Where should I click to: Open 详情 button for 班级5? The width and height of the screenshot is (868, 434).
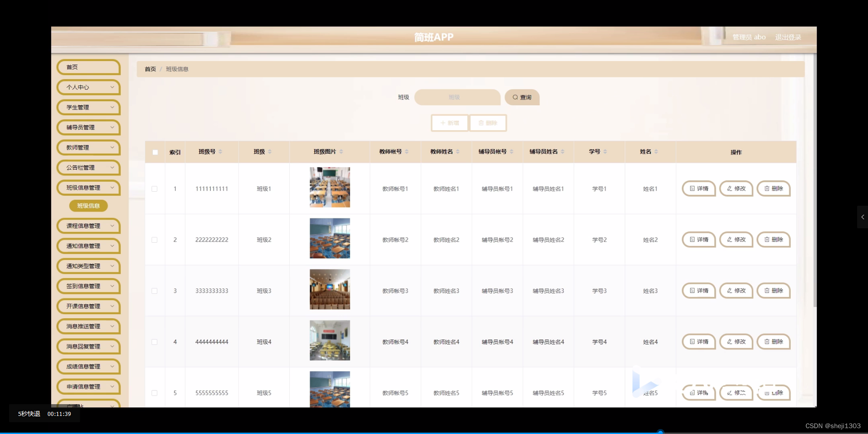(698, 393)
